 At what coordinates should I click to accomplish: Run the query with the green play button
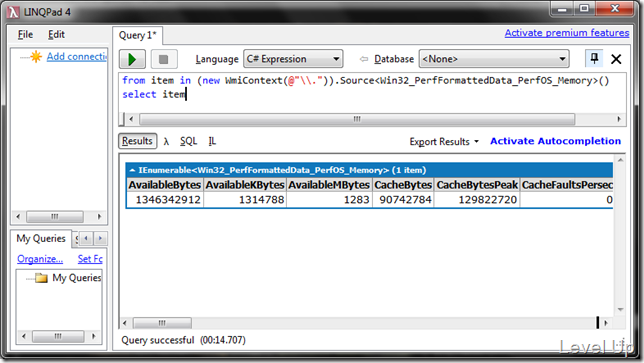132,59
